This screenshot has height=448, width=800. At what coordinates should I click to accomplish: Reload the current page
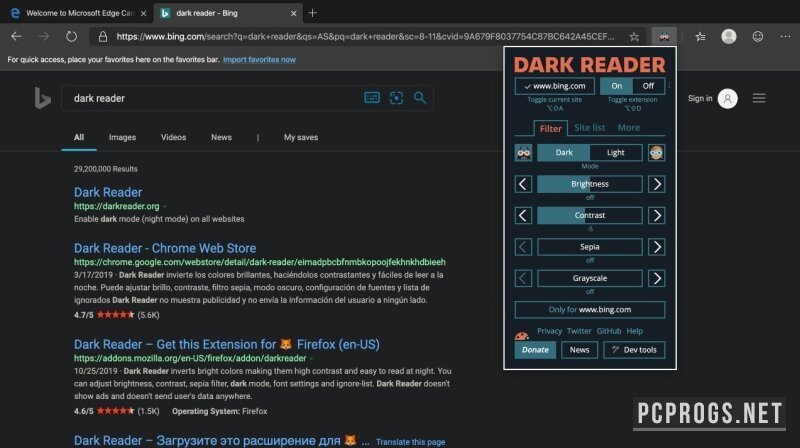coord(71,36)
